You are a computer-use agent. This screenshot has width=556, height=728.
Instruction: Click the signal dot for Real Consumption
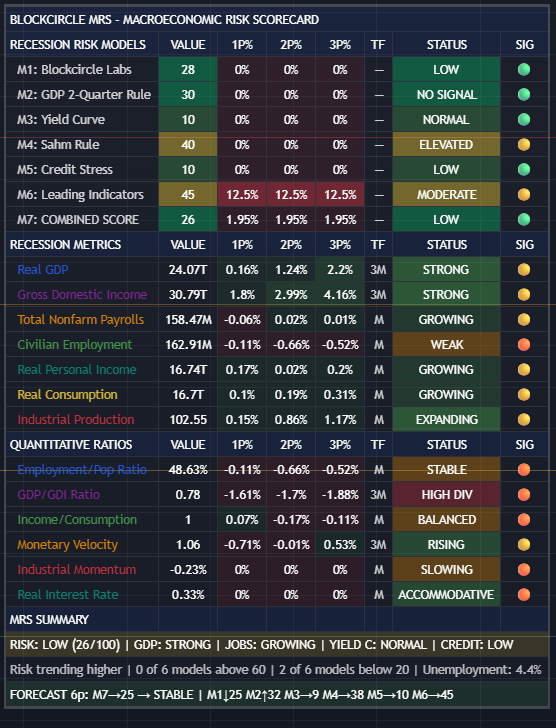(524, 395)
